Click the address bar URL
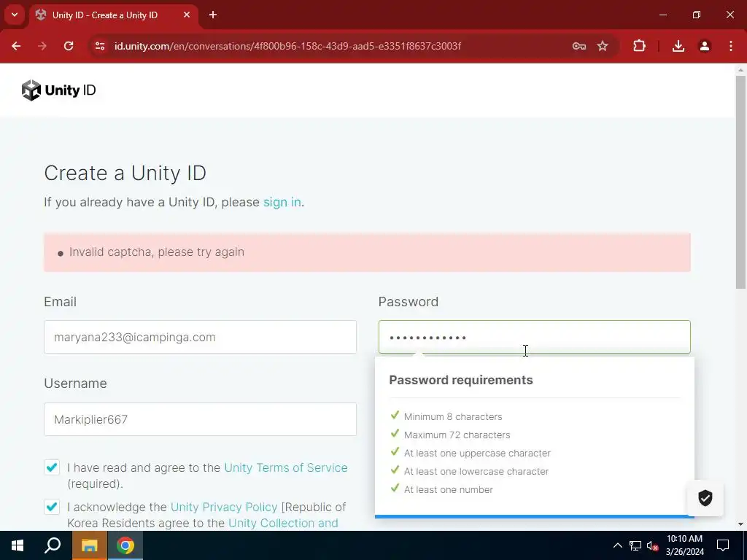The image size is (747, 560). [x=287, y=46]
